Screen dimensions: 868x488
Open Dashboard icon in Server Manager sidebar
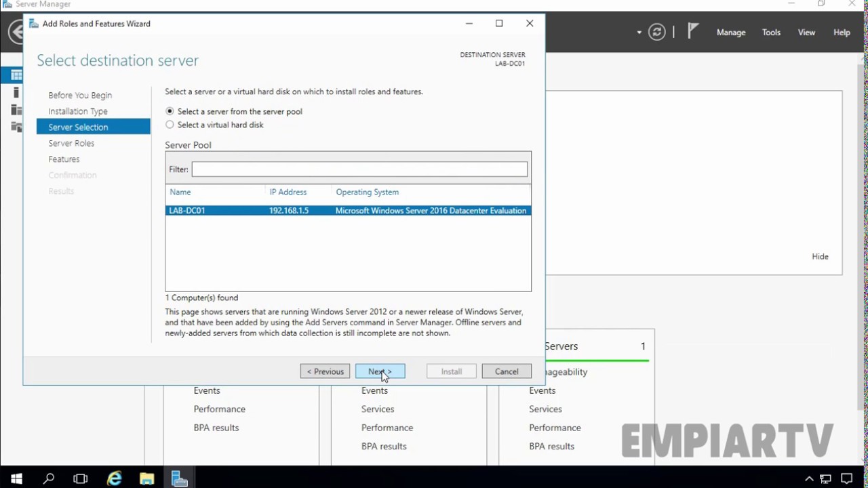click(x=16, y=75)
